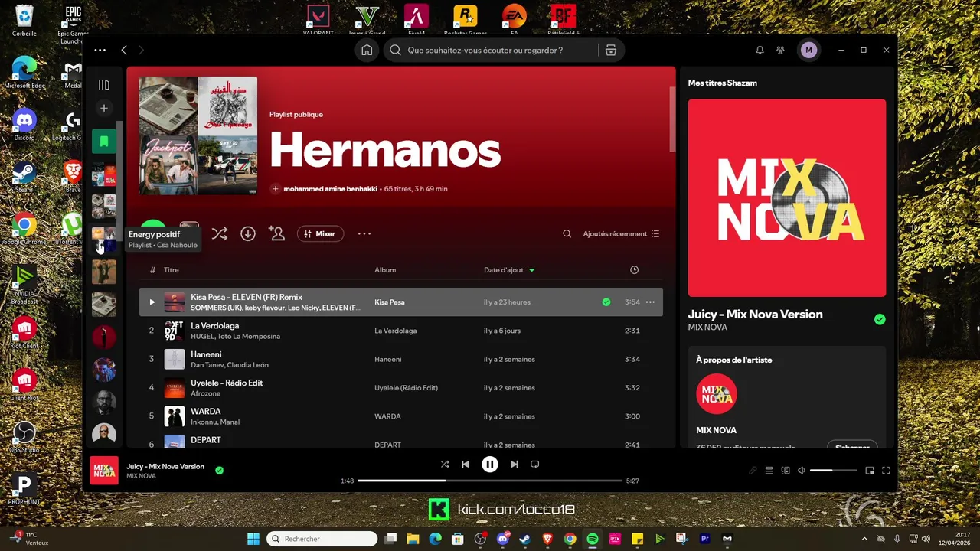Viewport: 980px width, 551px height.
Task: Invite collaborators to the playlist
Action: tap(276, 233)
